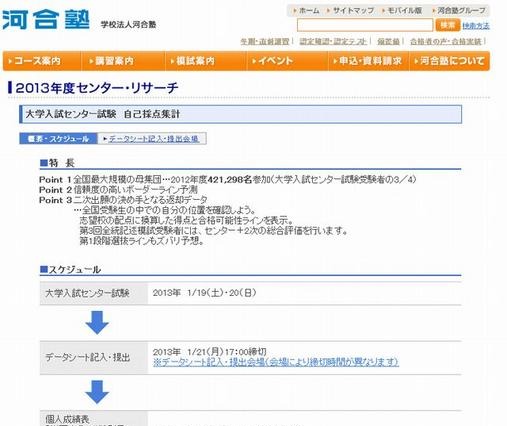
Task: Open the 申込・資料請求 menu
Action: (369, 61)
